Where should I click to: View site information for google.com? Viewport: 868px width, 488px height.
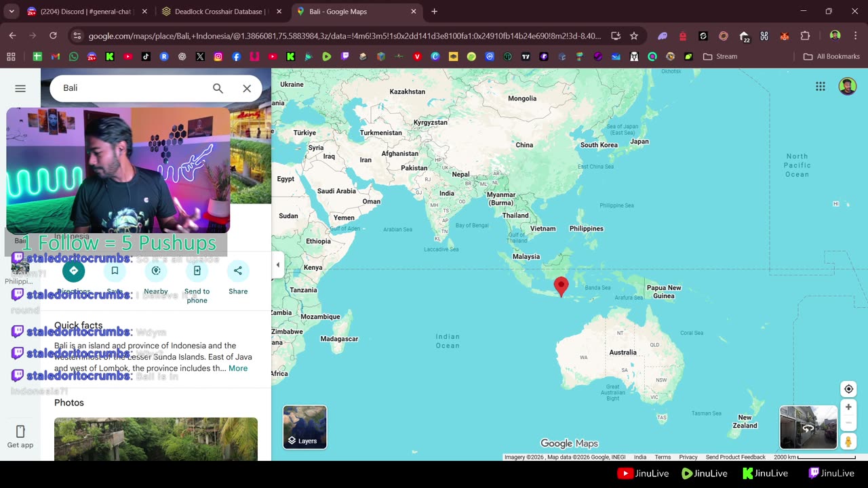pyautogui.click(x=76, y=36)
